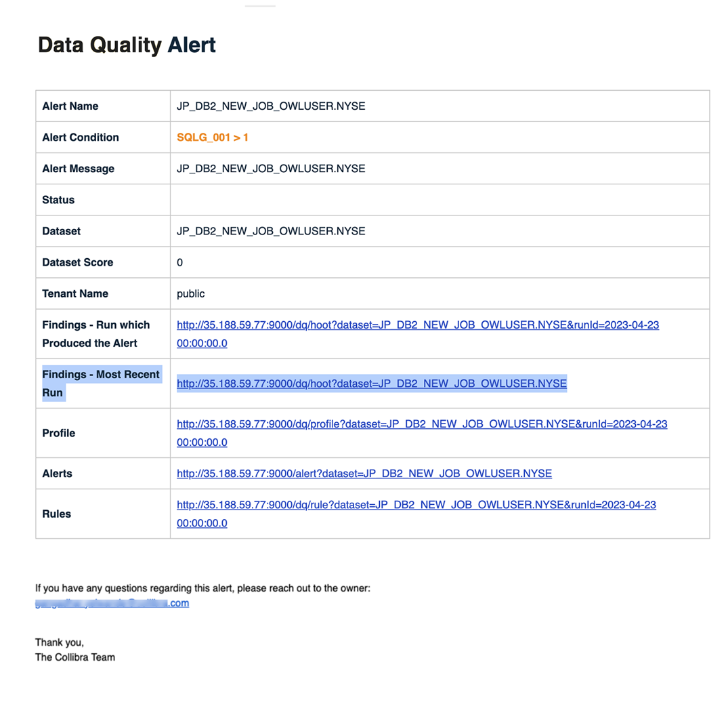728x702 pixels.
Task: Click the Alert Condition row label
Action: (x=80, y=138)
